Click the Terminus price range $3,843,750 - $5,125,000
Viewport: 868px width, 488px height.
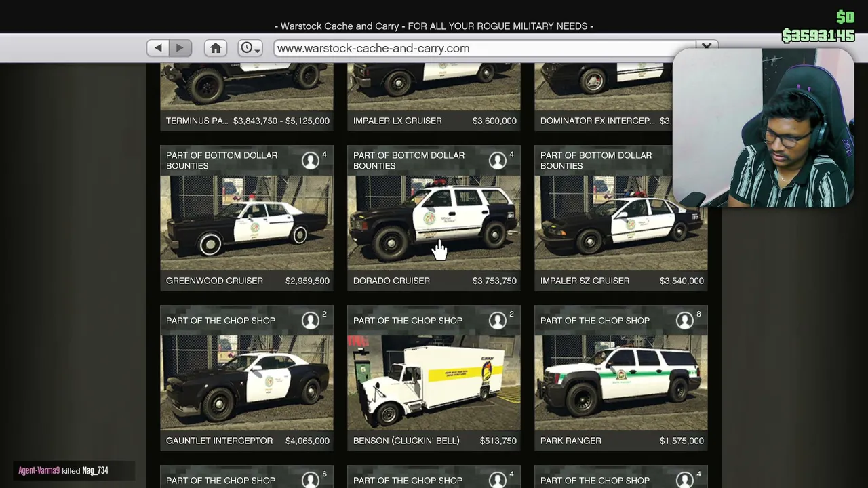point(281,121)
